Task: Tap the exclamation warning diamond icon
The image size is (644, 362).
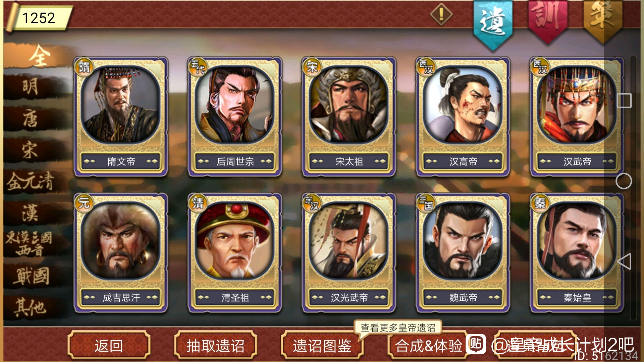Action: coord(441,14)
